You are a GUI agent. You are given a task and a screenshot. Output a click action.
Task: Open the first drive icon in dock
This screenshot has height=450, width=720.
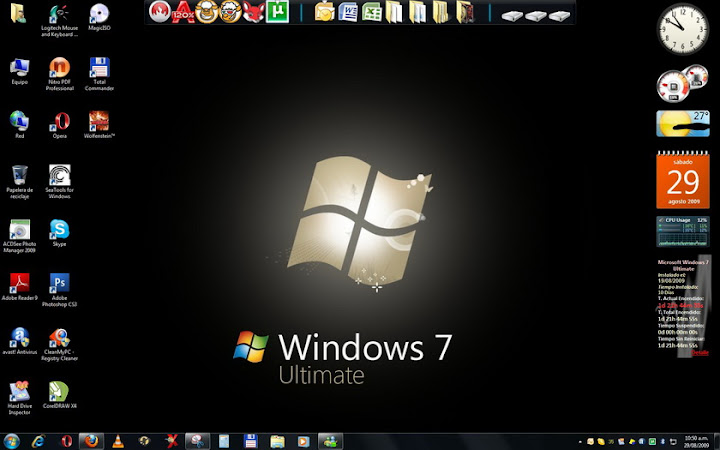(x=512, y=16)
